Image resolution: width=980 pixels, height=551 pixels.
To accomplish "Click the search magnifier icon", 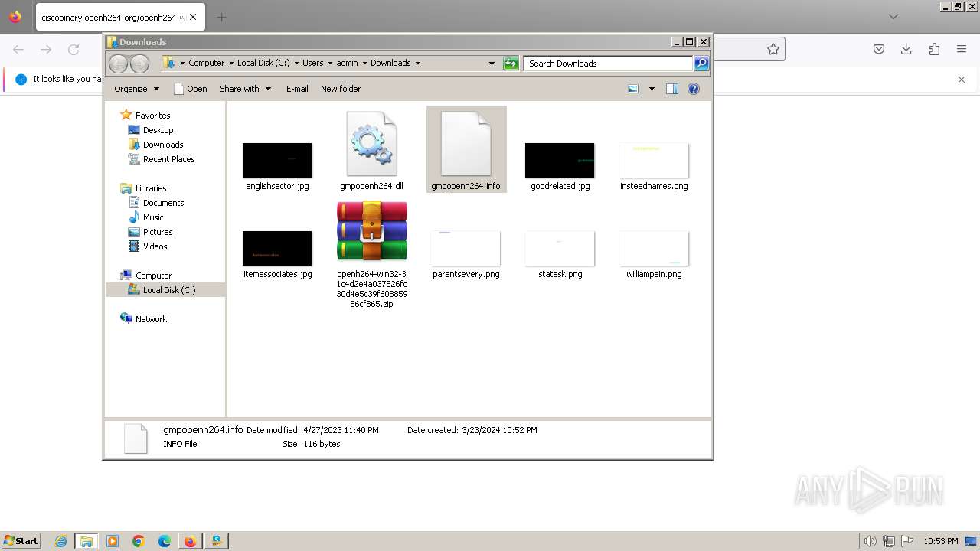I will [x=701, y=64].
